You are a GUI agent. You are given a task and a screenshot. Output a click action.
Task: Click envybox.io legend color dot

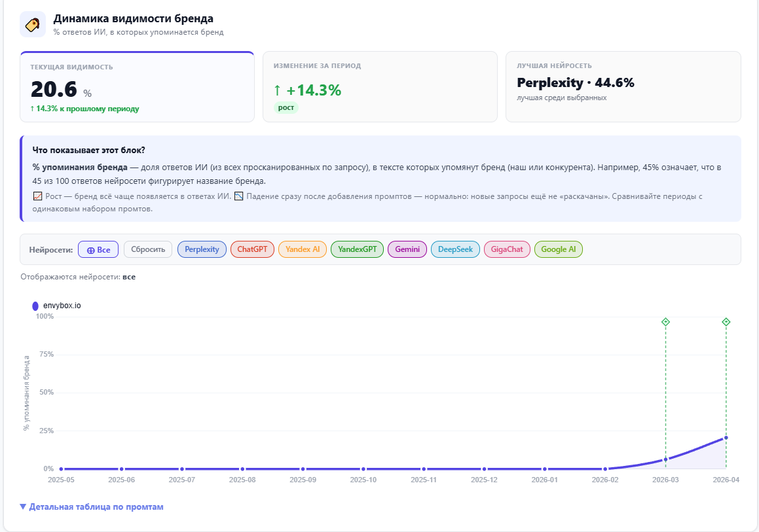tap(35, 306)
